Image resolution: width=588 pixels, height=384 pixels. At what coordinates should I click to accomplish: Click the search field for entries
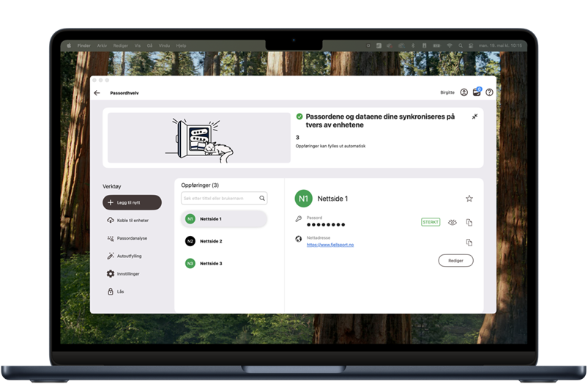pyautogui.click(x=218, y=199)
